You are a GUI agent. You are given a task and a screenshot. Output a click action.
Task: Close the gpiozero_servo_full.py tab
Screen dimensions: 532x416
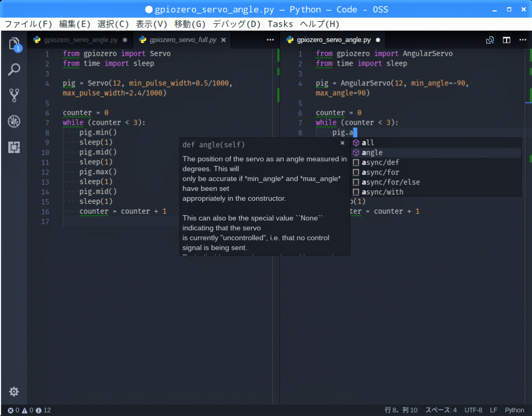coord(223,40)
